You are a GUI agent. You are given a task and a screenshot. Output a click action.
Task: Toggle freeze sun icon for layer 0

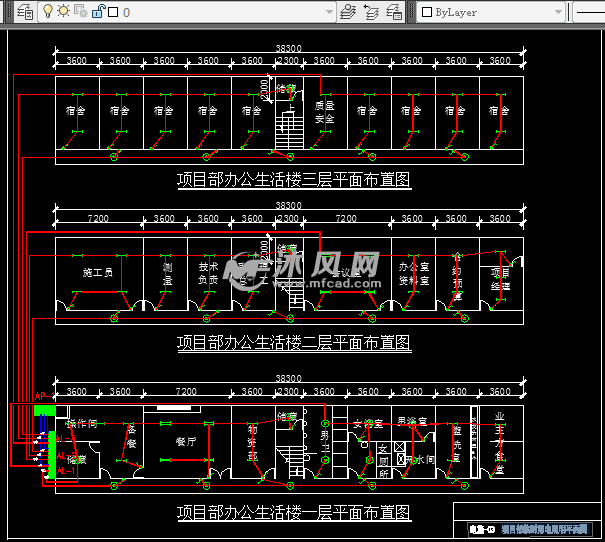tap(63, 11)
